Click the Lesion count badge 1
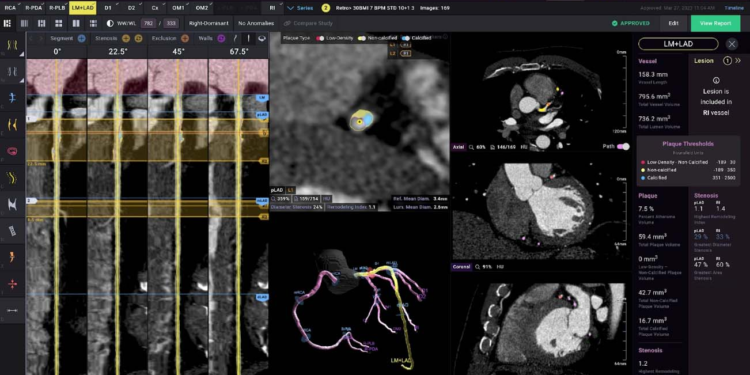The width and height of the screenshot is (750, 375). click(x=727, y=61)
